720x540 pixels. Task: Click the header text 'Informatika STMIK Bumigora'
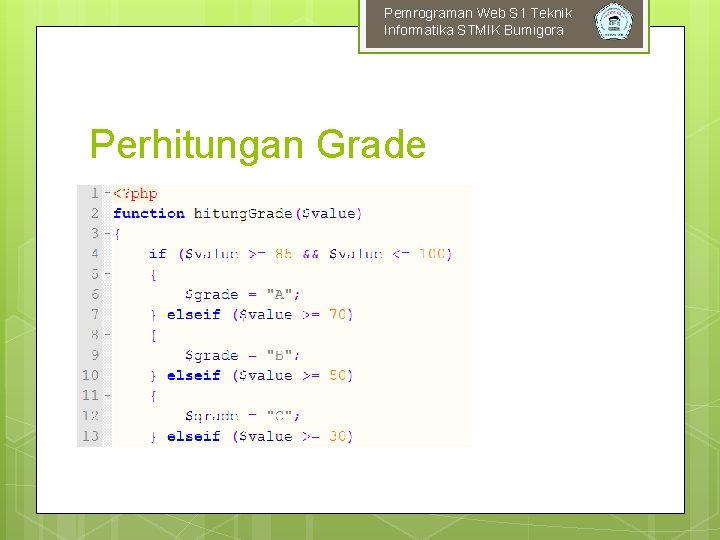[473, 30]
